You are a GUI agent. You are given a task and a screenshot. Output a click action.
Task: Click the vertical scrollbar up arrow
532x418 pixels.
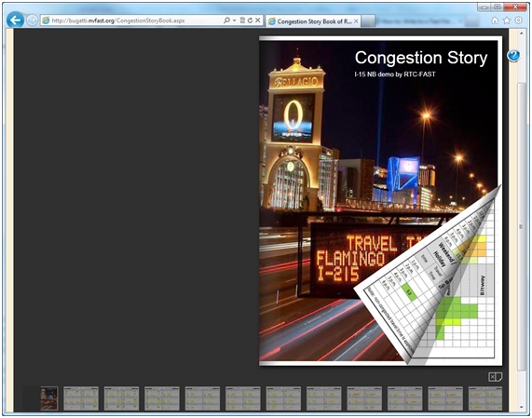tap(522, 34)
